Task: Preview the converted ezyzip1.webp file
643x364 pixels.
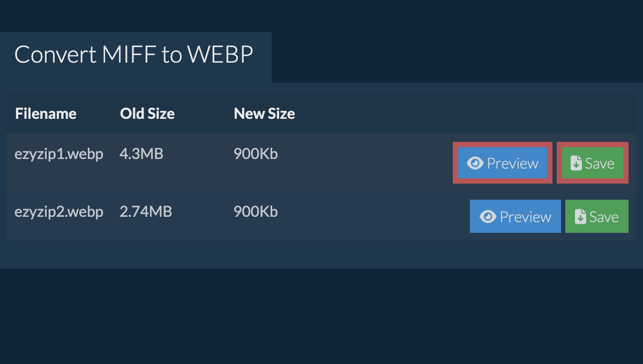Action: (503, 163)
